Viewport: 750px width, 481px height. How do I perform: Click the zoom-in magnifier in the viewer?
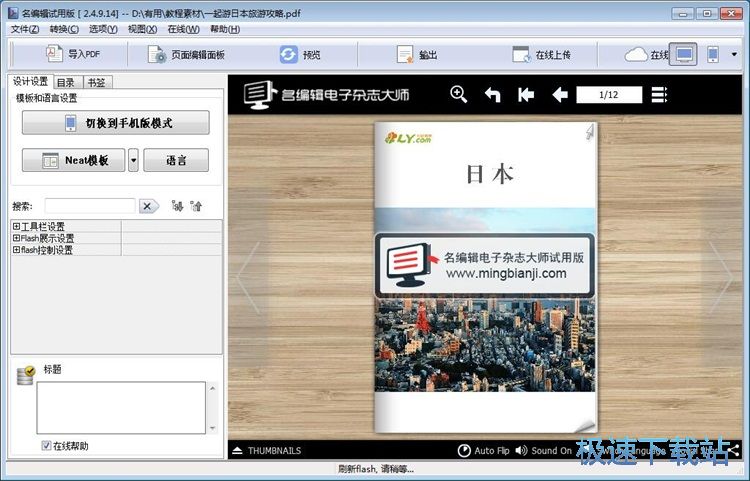[x=458, y=94]
